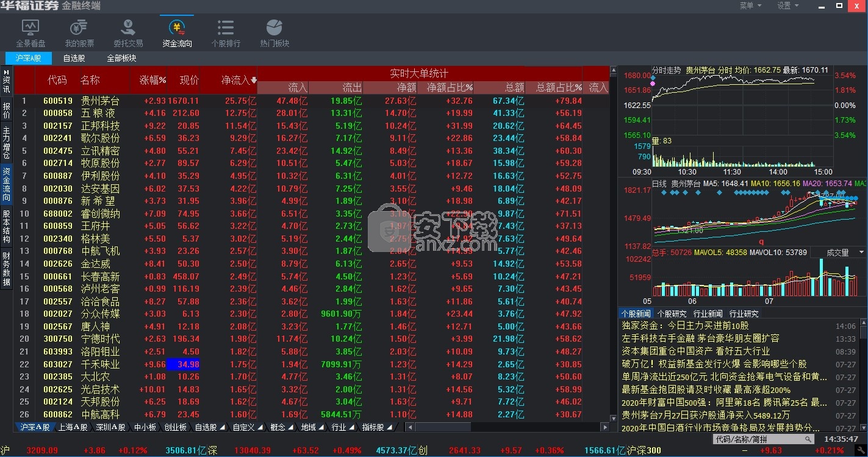Open the 菜单 dropdown menu

[x=750, y=5]
